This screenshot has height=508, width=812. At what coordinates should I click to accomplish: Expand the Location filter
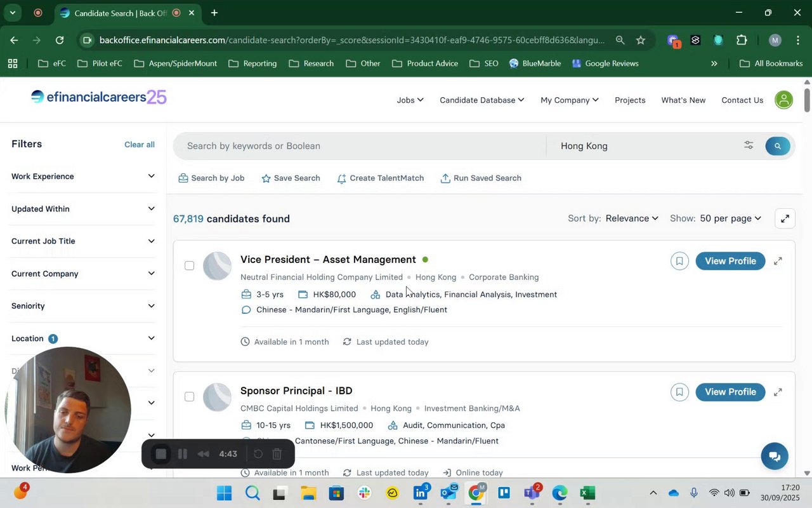[x=83, y=338]
